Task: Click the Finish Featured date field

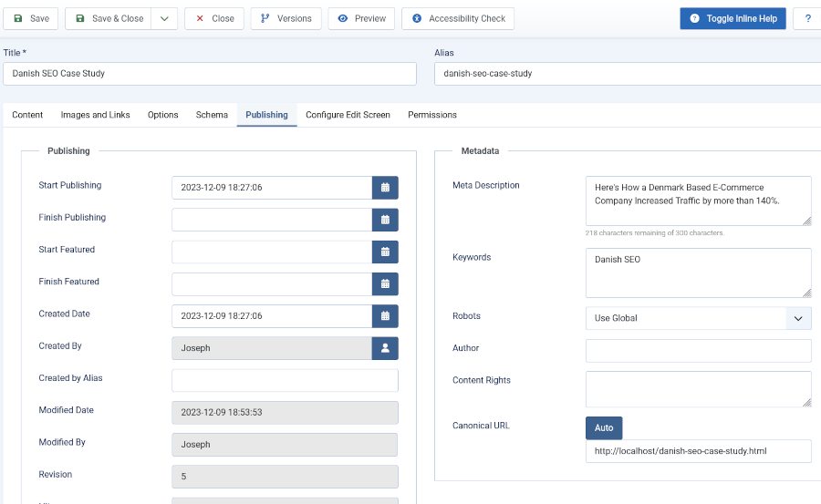Action: tap(272, 283)
